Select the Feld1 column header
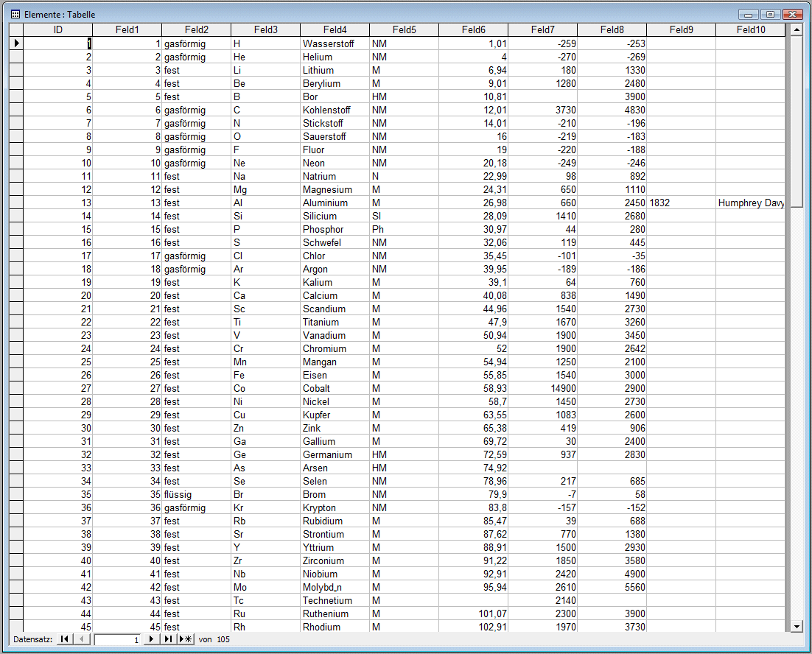The image size is (812, 654). [x=127, y=30]
